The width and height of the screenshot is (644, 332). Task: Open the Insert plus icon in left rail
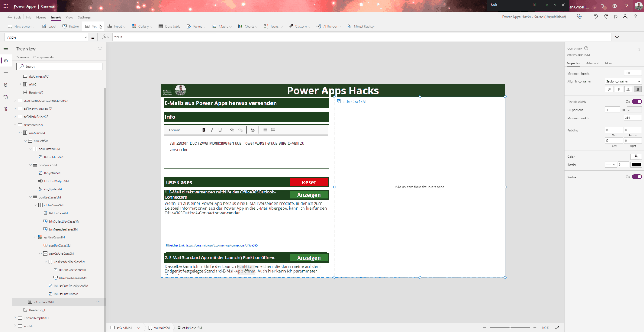[6, 73]
